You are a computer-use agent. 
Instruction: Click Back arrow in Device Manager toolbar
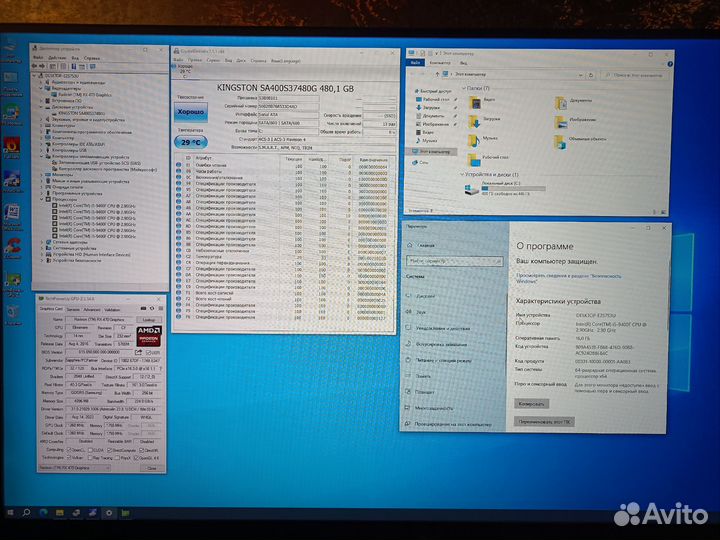coord(35,67)
